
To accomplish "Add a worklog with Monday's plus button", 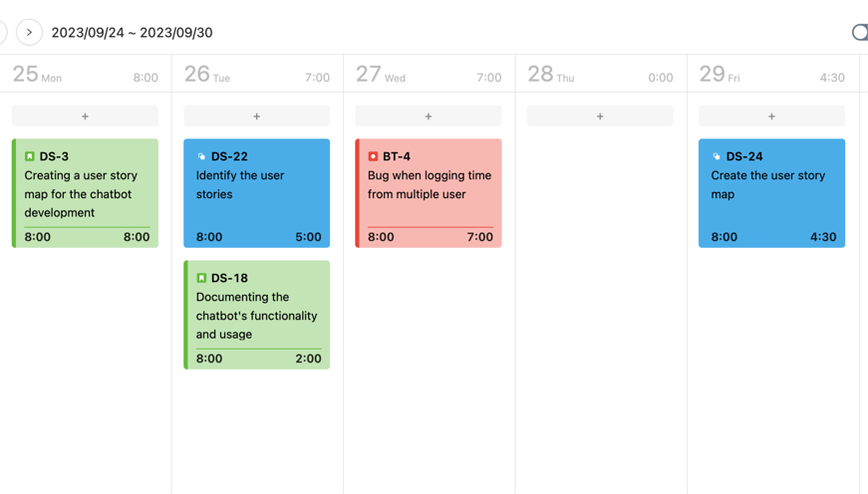I will pos(85,117).
